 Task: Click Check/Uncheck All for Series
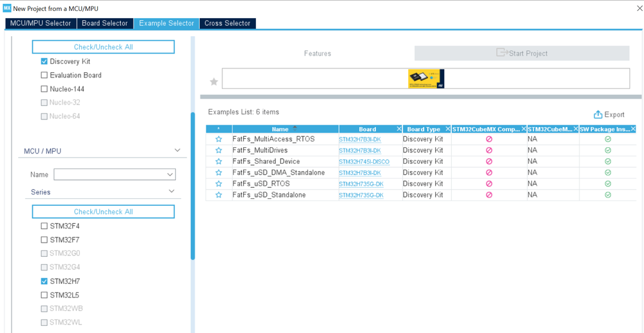tap(104, 212)
